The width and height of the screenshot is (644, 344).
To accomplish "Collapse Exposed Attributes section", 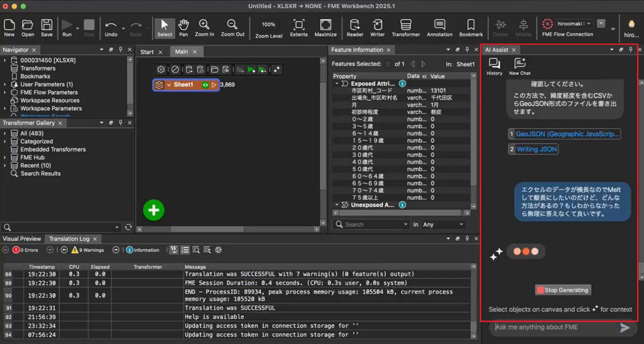I will click(337, 84).
